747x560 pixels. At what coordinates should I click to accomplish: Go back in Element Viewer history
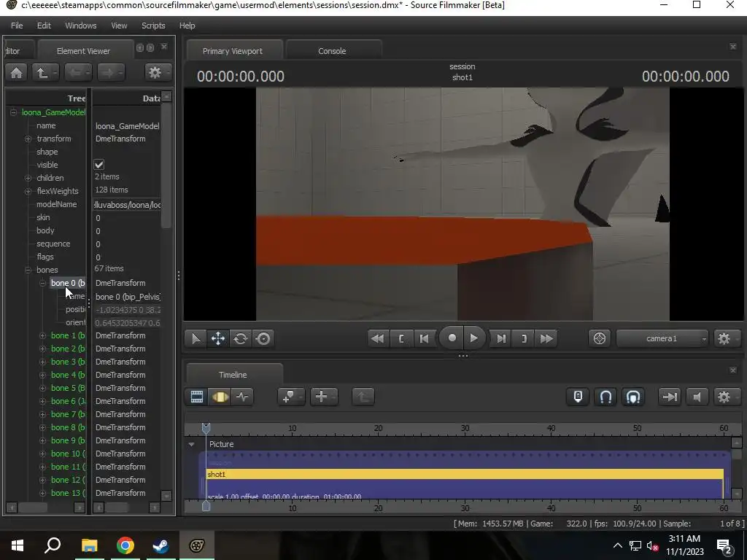(78, 73)
